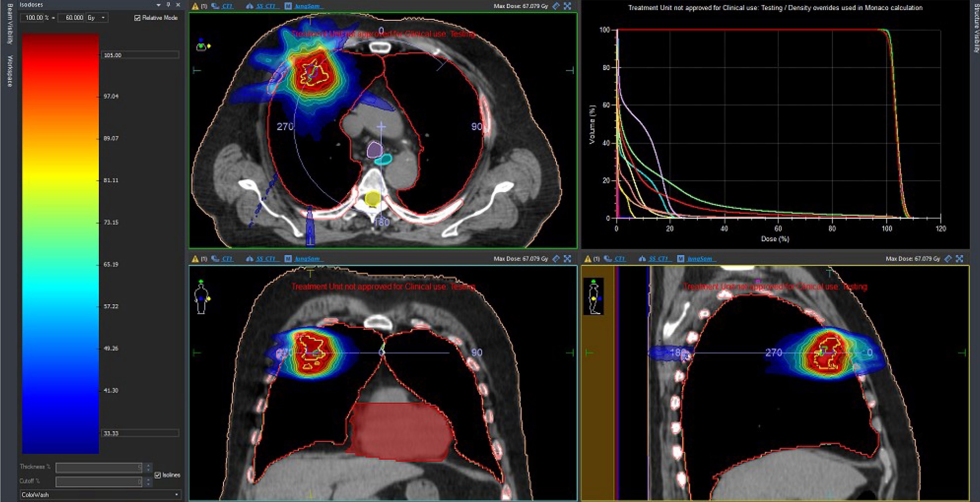Click the 105.00 upper isodose level box
Viewport: 980px width, 502px height.
point(140,55)
